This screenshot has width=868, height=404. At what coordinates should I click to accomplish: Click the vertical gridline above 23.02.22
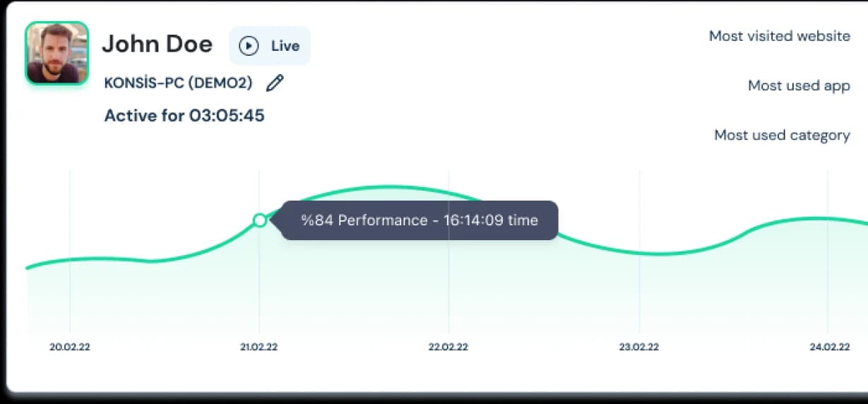[639, 205]
